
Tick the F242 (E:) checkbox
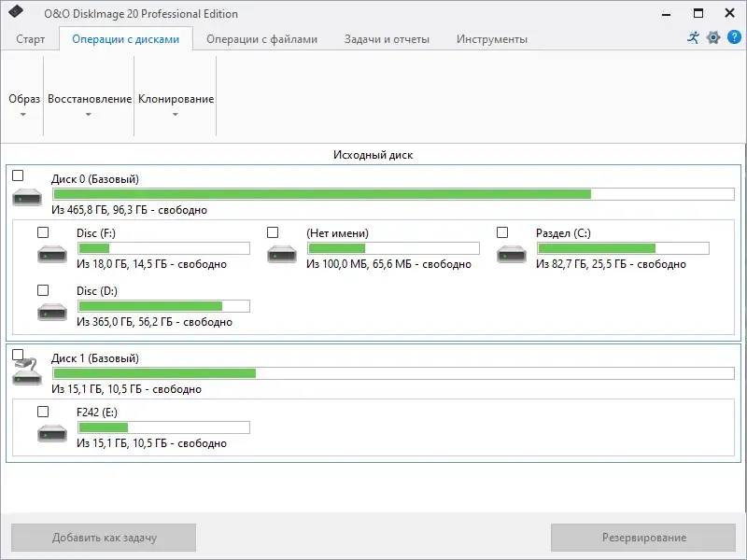43,412
